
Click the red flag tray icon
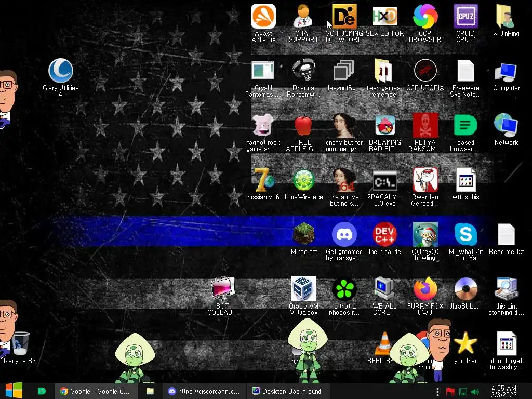click(x=450, y=392)
